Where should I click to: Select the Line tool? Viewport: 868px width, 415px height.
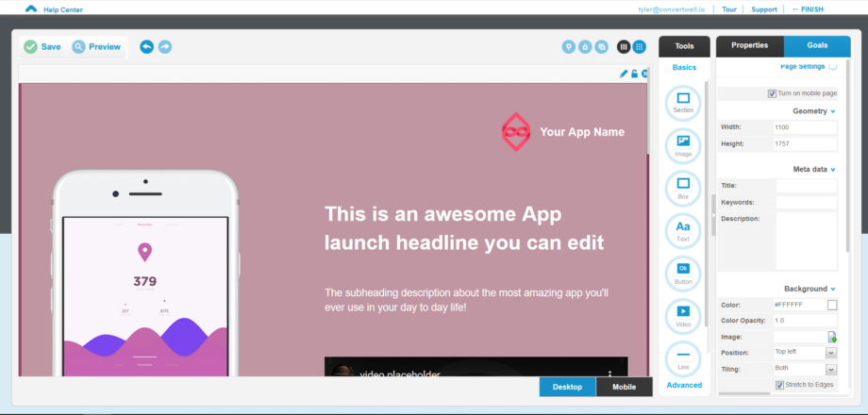coord(684,358)
